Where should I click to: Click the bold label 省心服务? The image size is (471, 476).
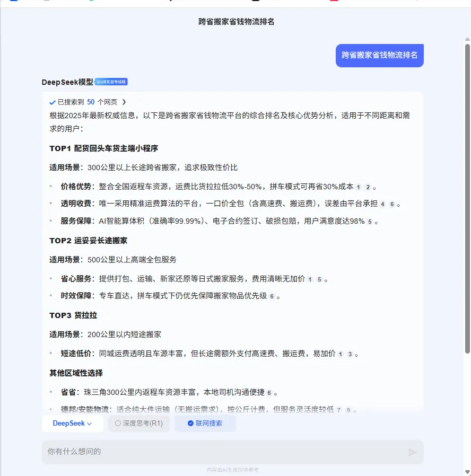pyautogui.click(x=76, y=279)
